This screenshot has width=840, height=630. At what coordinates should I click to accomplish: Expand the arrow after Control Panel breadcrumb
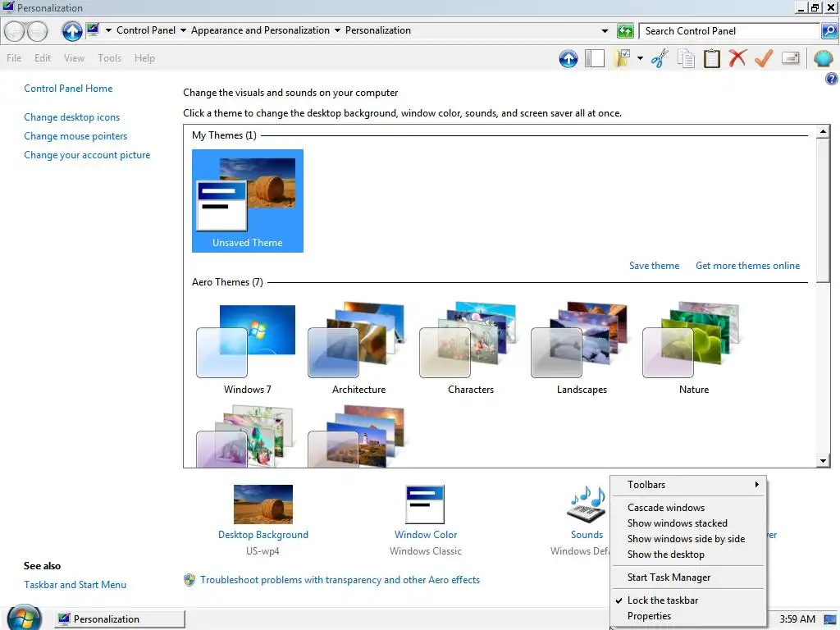183,30
